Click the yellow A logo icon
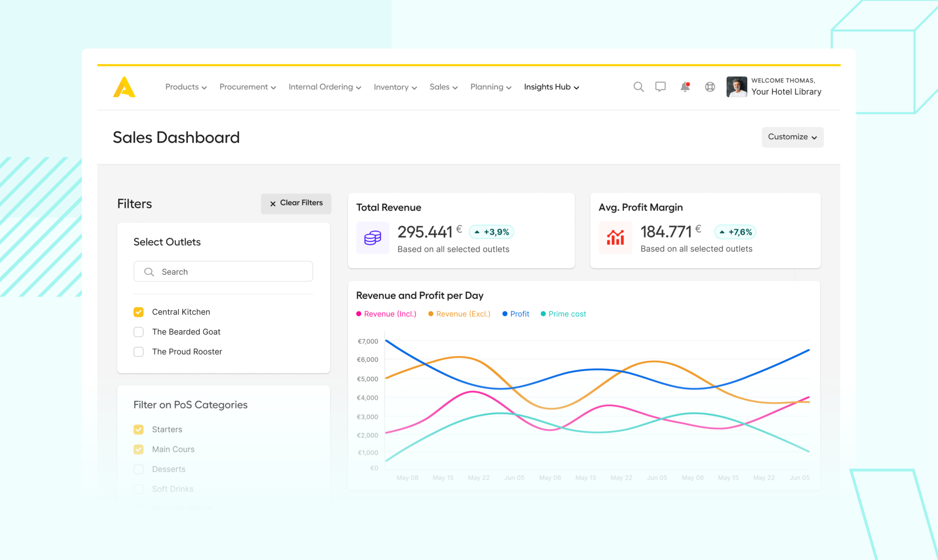 pos(124,87)
